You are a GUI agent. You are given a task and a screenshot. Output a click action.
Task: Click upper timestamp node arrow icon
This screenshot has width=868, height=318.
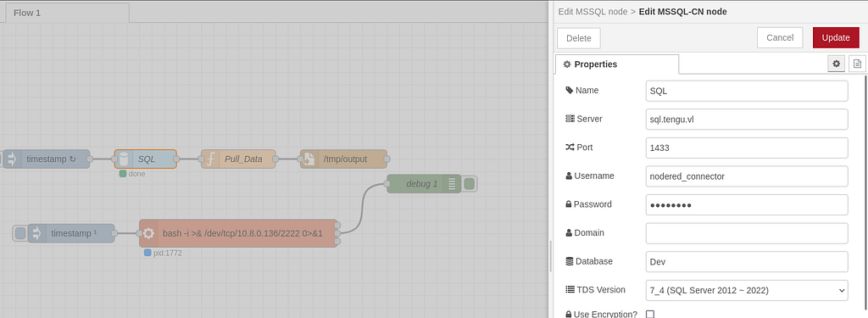click(12, 159)
